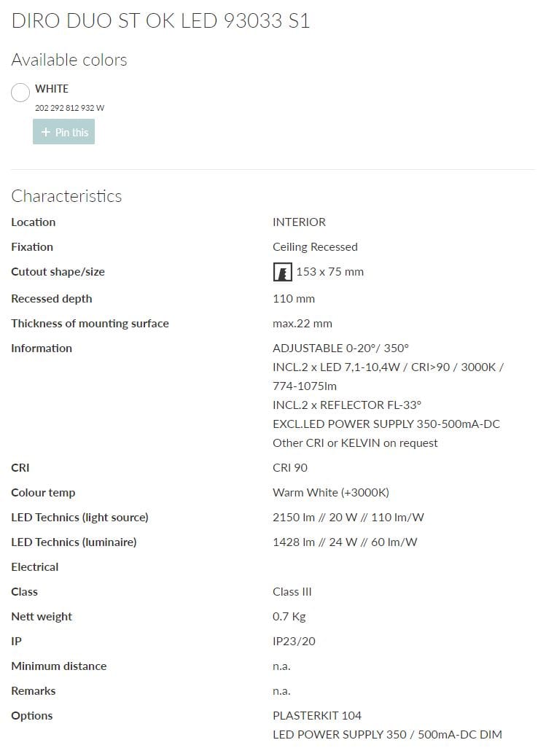Open the PLASTERKIT 104 option

pos(317,715)
